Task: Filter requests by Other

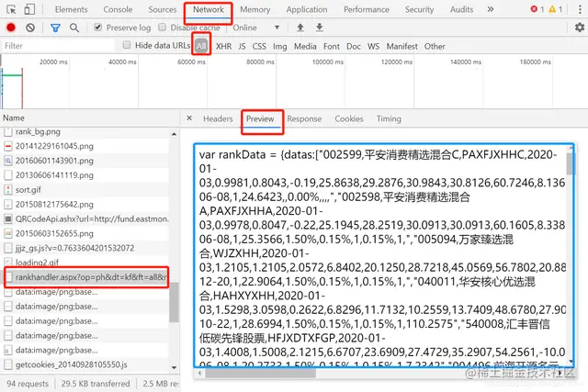Action: [435, 46]
